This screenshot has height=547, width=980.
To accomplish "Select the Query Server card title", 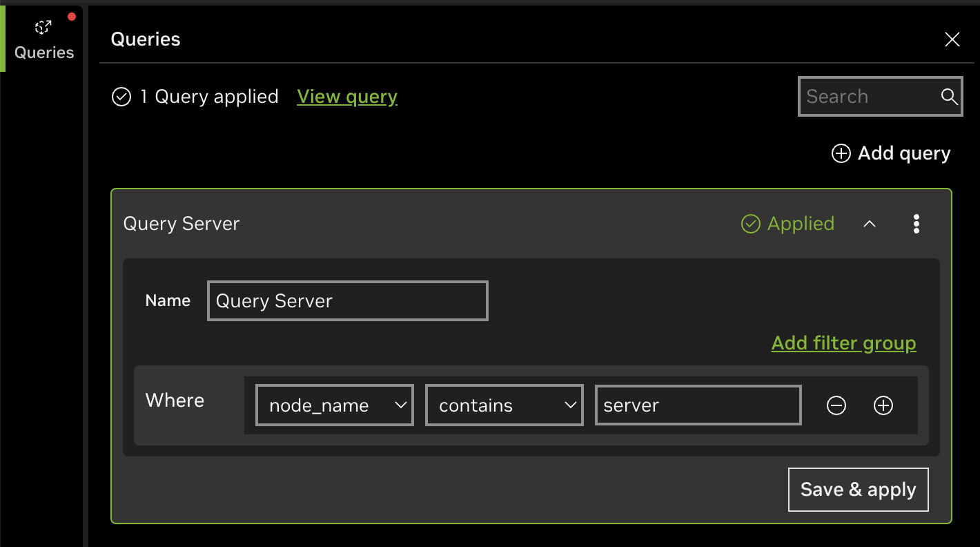I will 182,224.
